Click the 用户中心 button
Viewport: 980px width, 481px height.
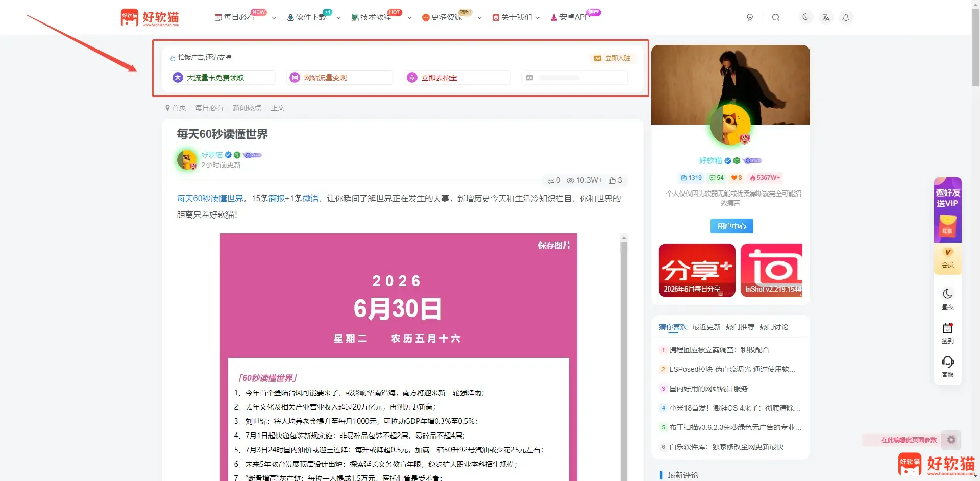pyautogui.click(x=732, y=226)
